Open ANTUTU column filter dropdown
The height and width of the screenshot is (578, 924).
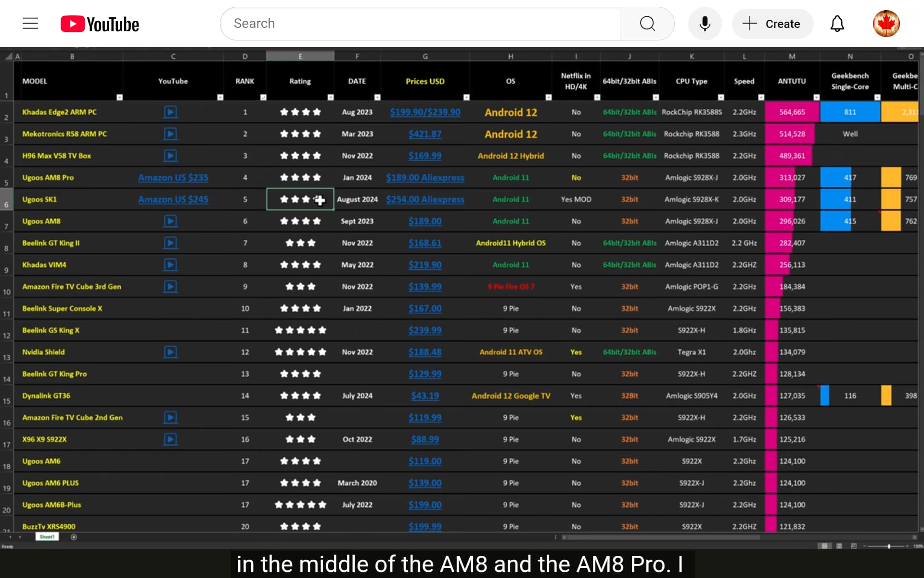tap(816, 97)
